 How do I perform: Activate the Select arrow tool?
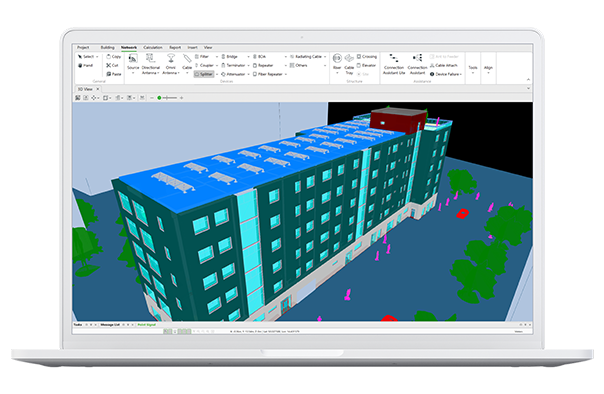click(86, 57)
